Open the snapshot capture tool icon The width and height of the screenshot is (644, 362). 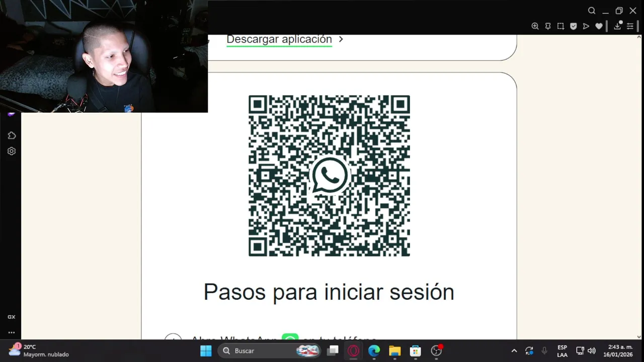[x=560, y=26]
